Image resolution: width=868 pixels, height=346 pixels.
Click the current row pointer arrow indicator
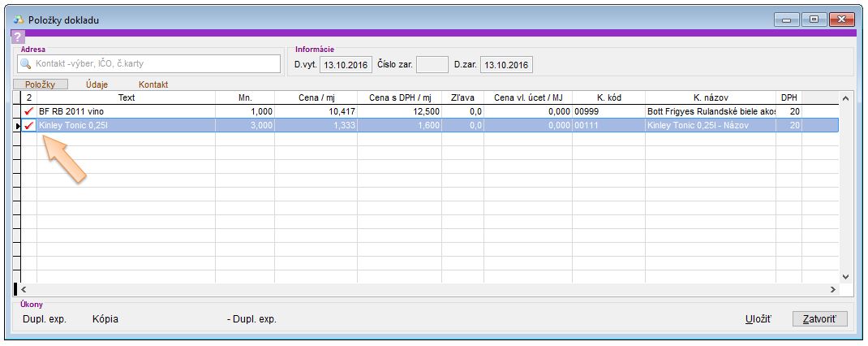(x=18, y=125)
